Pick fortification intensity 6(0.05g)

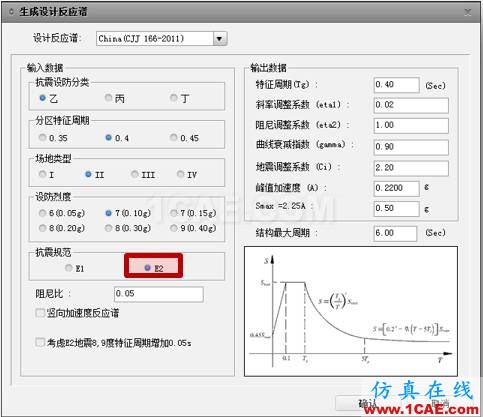(x=42, y=213)
